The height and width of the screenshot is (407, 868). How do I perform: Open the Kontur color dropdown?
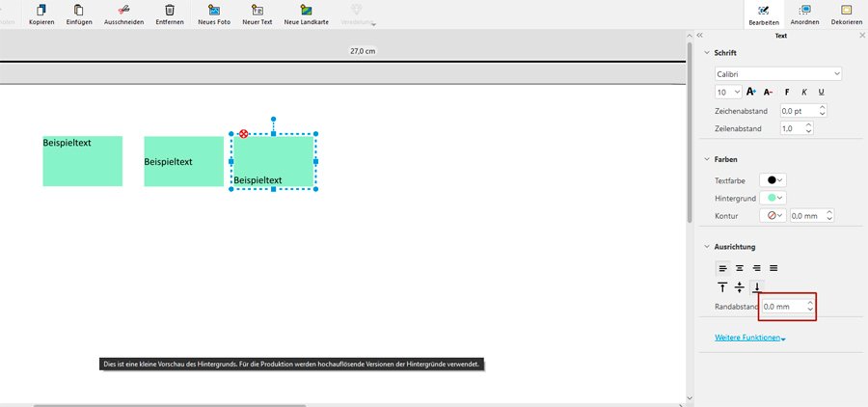pos(773,216)
